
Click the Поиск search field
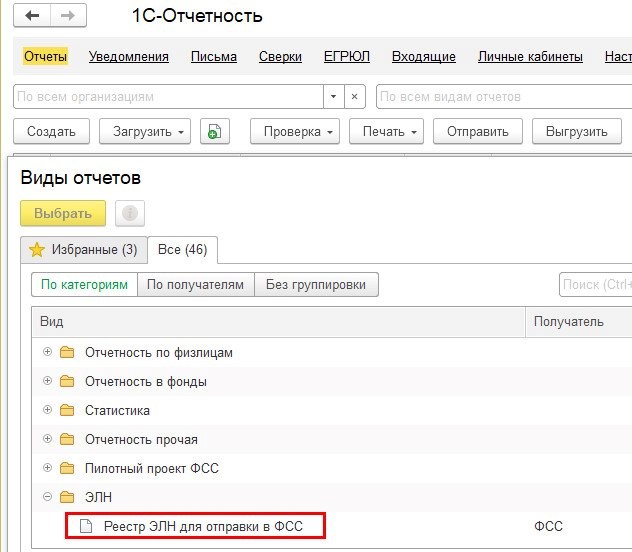point(596,285)
